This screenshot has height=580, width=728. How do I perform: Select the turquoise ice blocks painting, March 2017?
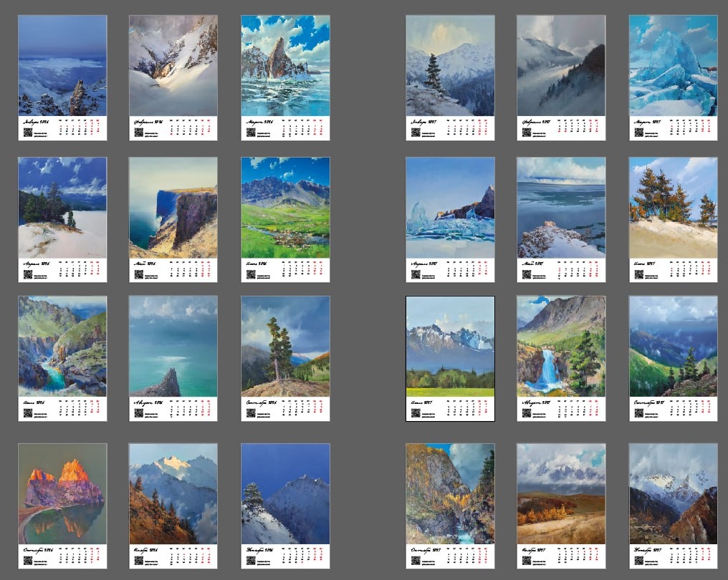(x=673, y=65)
